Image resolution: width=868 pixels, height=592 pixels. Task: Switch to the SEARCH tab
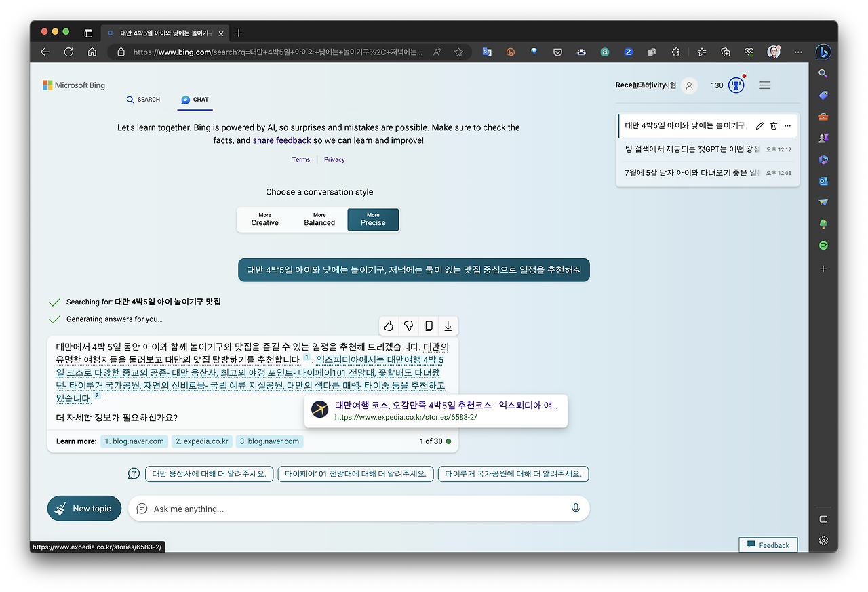pyautogui.click(x=143, y=100)
